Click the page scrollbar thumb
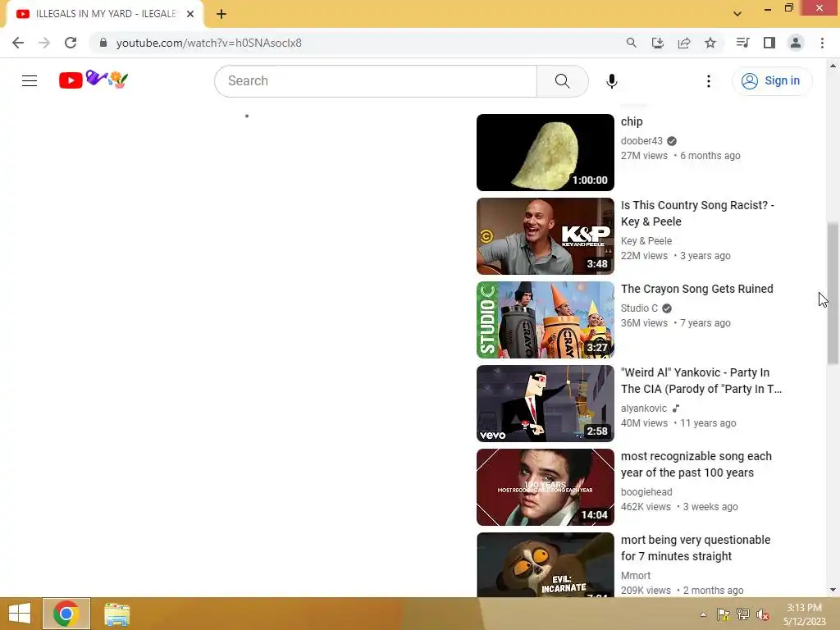The height and width of the screenshot is (630, 840). pos(833,294)
